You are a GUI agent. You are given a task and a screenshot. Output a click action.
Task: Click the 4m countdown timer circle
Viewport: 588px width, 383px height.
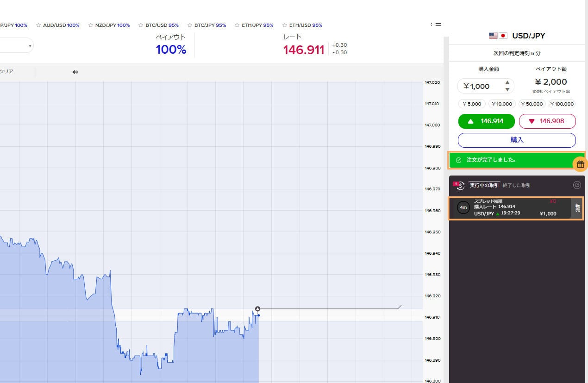coord(463,207)
